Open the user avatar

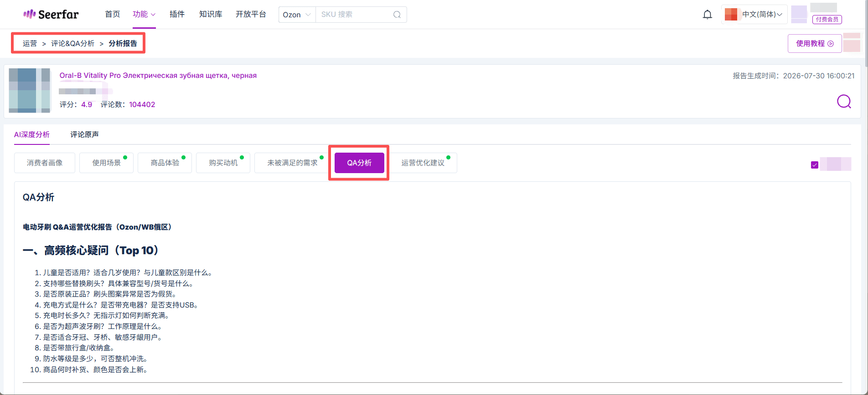(x=799, y=14)
